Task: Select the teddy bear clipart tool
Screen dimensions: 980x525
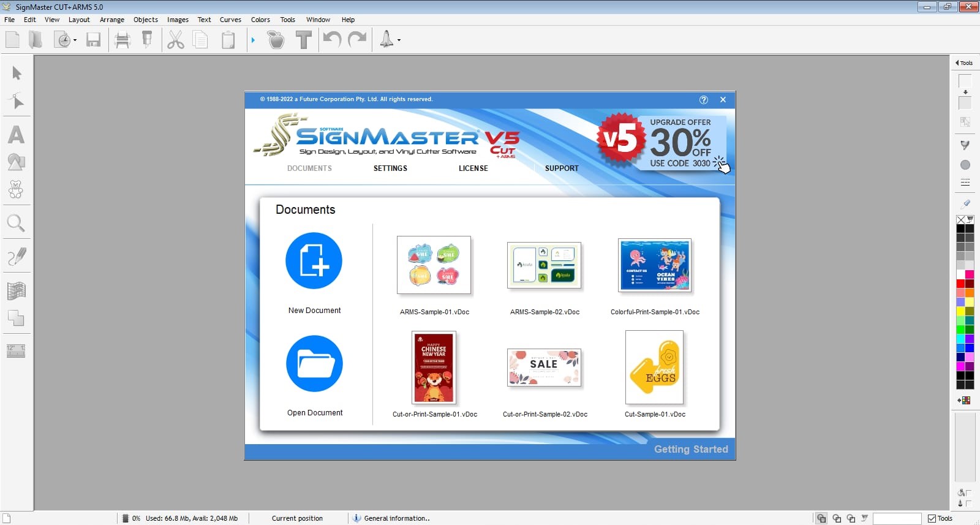Action: [16, 189]
